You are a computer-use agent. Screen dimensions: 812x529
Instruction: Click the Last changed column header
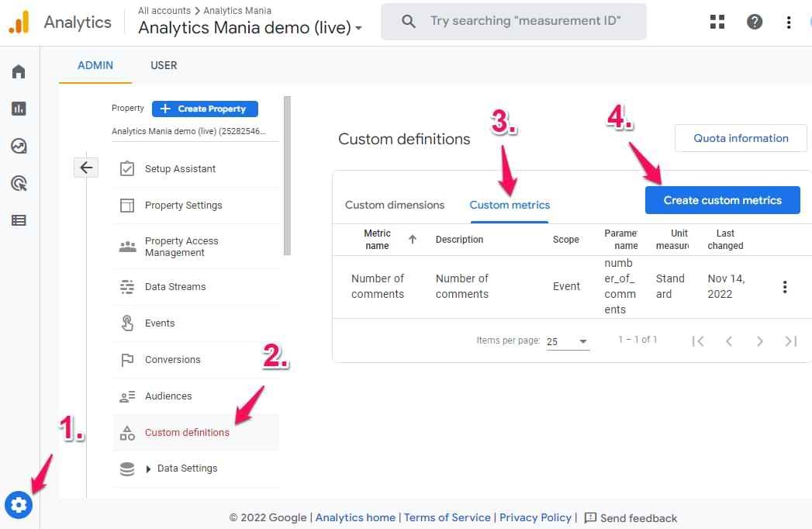point(725,240)
